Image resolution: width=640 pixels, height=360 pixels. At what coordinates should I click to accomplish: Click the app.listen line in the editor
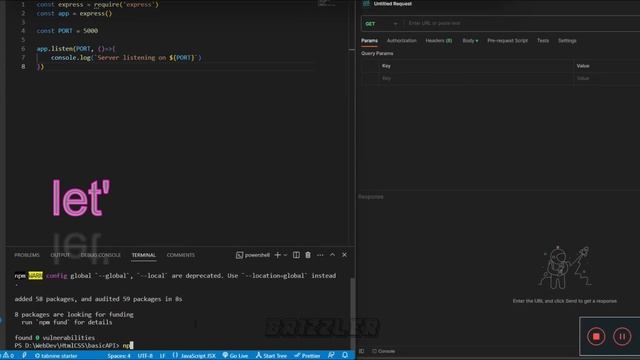click(x=76, y=49)
